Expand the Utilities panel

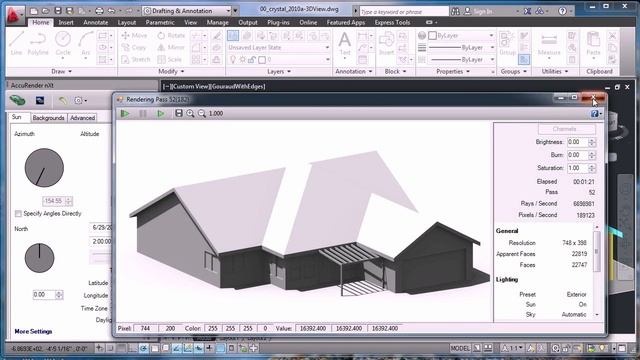pyautogui.click(x=555, y=71)
